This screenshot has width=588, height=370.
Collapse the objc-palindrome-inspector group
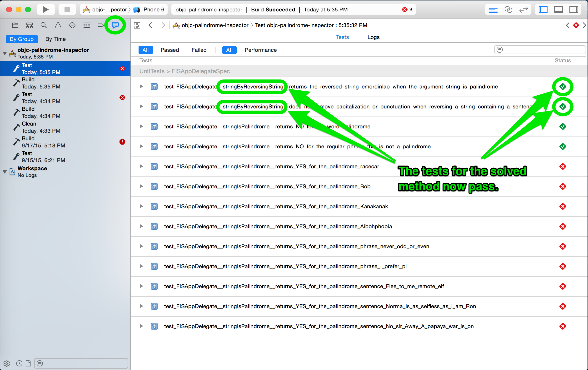5,53
